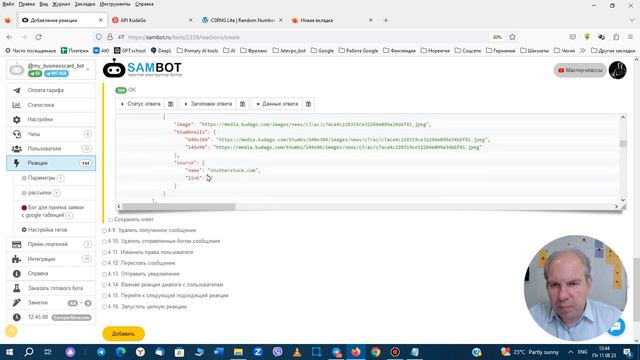The image size is (640, 360).
Task: Enable 4.11 Изменить права пользователя
Action: tap(104, 252)
